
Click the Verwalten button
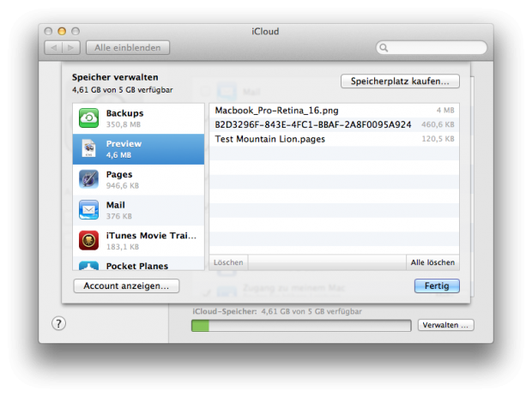click(445, 325)
